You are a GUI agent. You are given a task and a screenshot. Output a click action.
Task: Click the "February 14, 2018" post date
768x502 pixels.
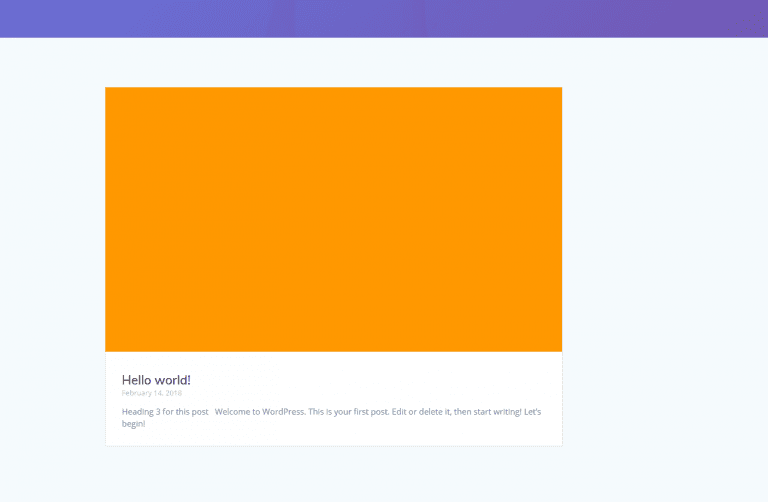[152, 393]
